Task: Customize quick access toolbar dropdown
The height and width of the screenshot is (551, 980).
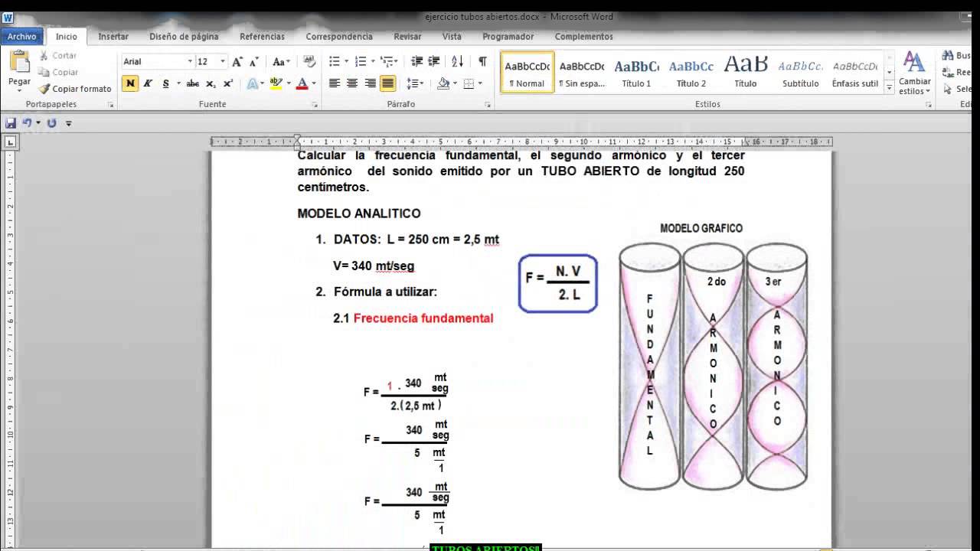Action: click(68, 122)
